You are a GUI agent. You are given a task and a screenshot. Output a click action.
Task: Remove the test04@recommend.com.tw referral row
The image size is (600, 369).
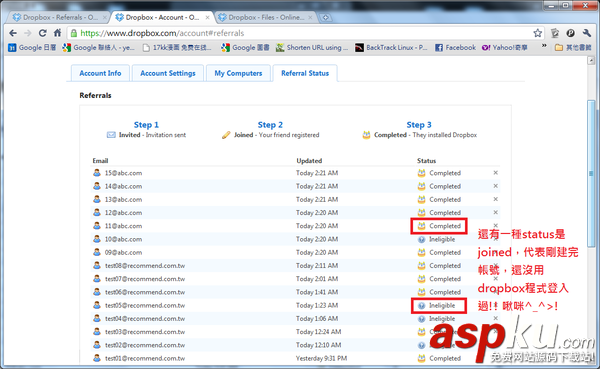(x=496, y=318)
